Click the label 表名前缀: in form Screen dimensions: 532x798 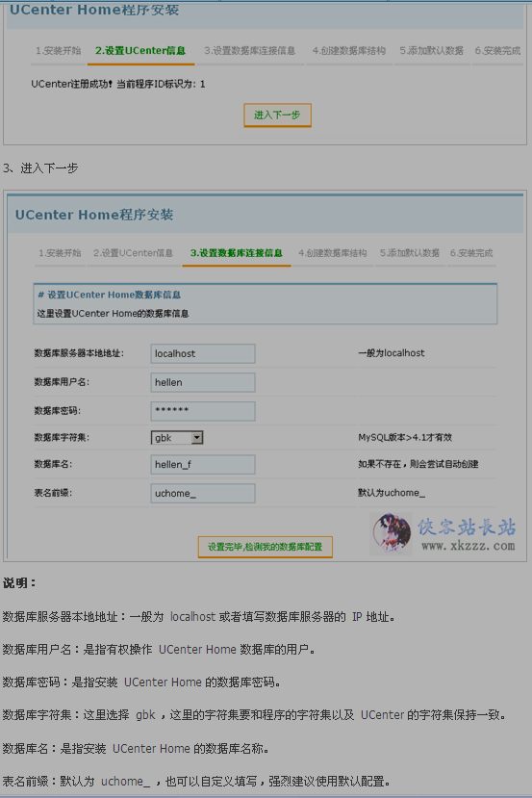point(53,493)
